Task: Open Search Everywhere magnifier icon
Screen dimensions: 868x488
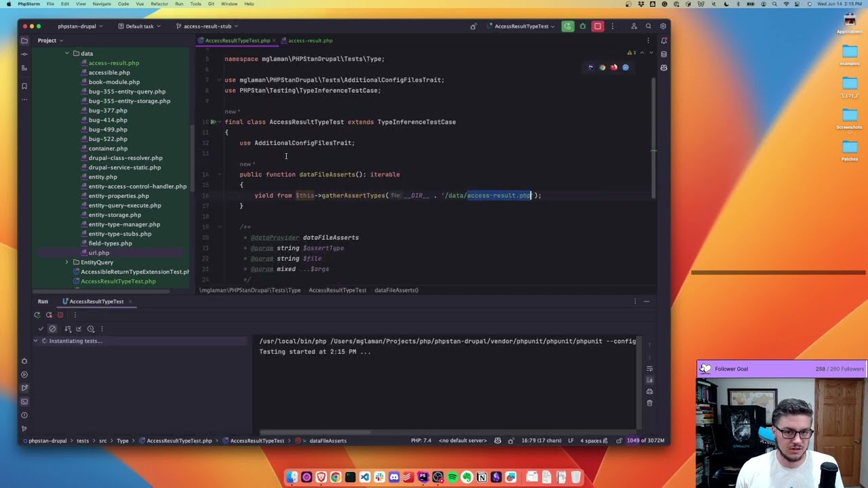Action: tap(648, 26)
